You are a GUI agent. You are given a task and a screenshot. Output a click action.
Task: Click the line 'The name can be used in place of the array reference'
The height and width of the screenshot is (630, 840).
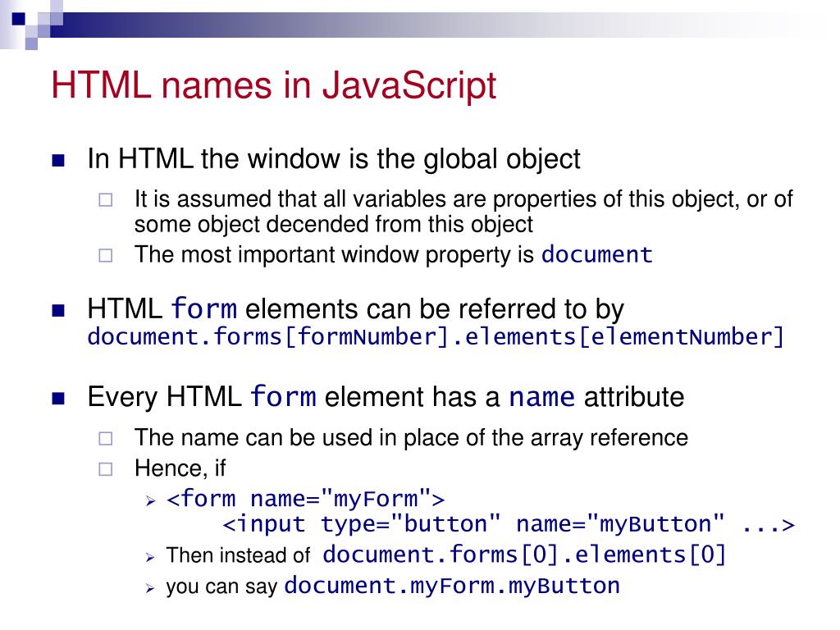tap(411, 438)
